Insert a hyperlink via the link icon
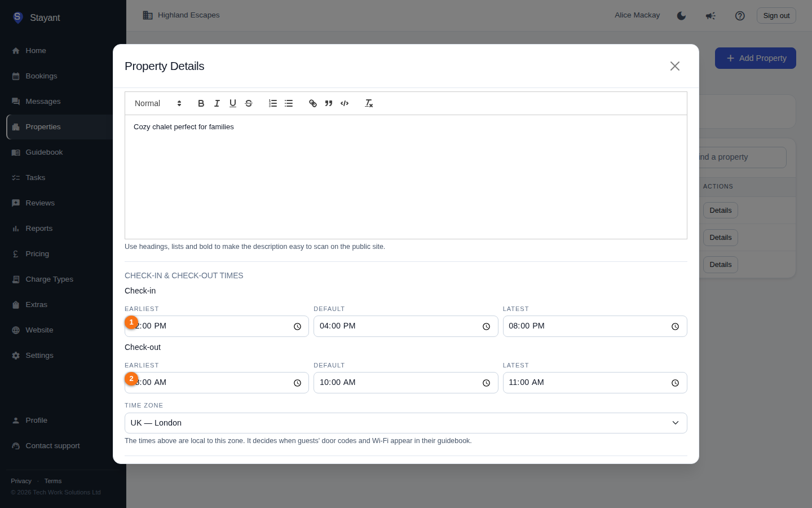812x508 pixels. tap(313, 103)
